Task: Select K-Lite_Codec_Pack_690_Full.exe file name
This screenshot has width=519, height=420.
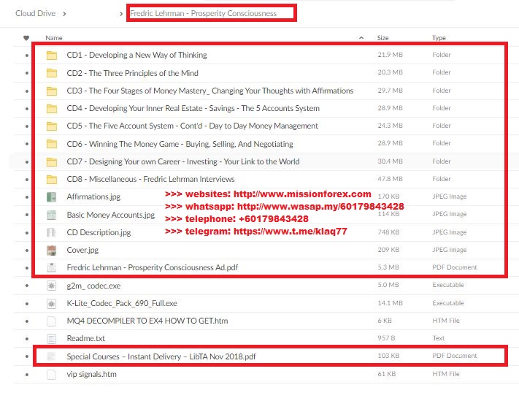Action: click(122, 303)
